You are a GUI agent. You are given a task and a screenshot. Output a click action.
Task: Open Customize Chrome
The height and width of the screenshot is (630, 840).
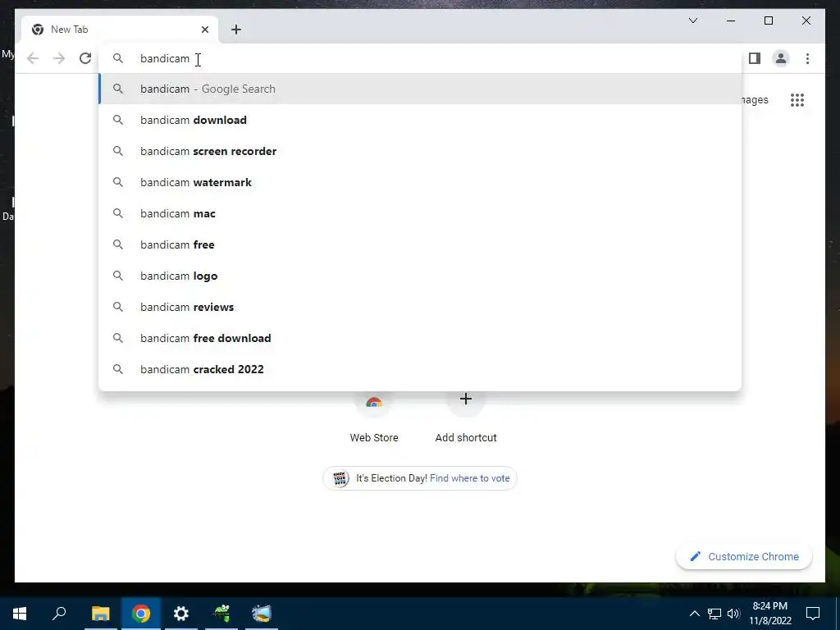pyautogui.click(x=744, y=557)
